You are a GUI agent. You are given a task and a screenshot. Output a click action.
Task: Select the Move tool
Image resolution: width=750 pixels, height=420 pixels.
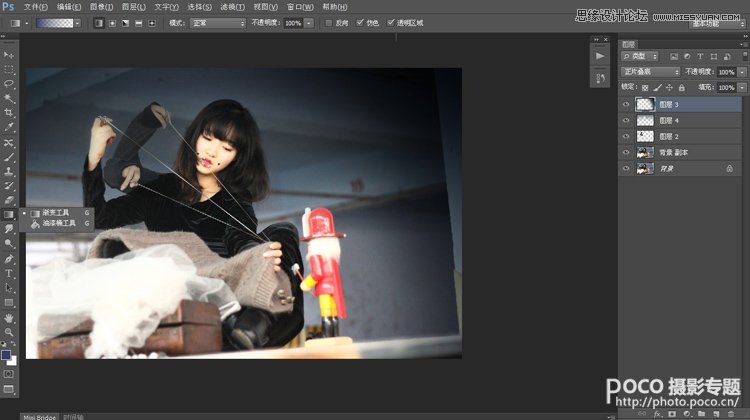(9, 55)
